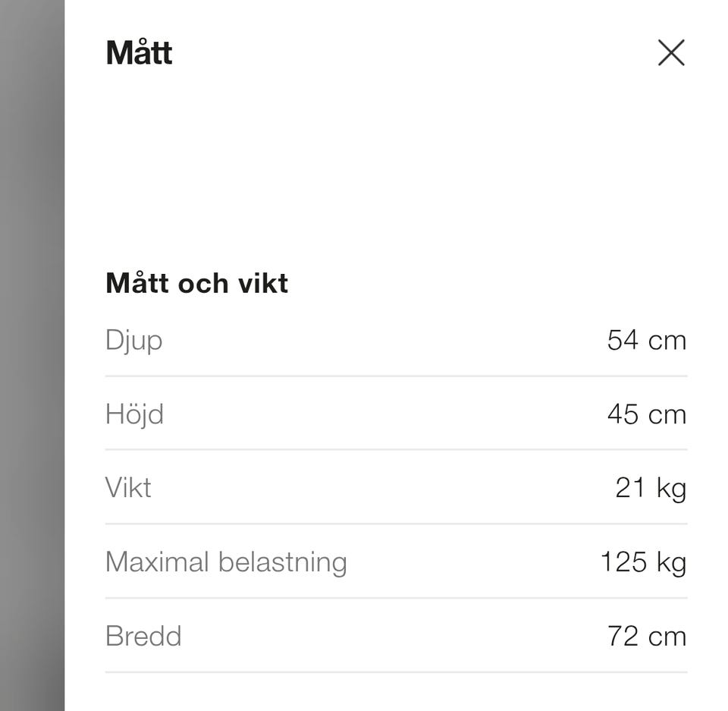The width and height of the screenshot is (728, 711).
Task: Click divider below Maximal belastning row
Action: click(396, 598)
